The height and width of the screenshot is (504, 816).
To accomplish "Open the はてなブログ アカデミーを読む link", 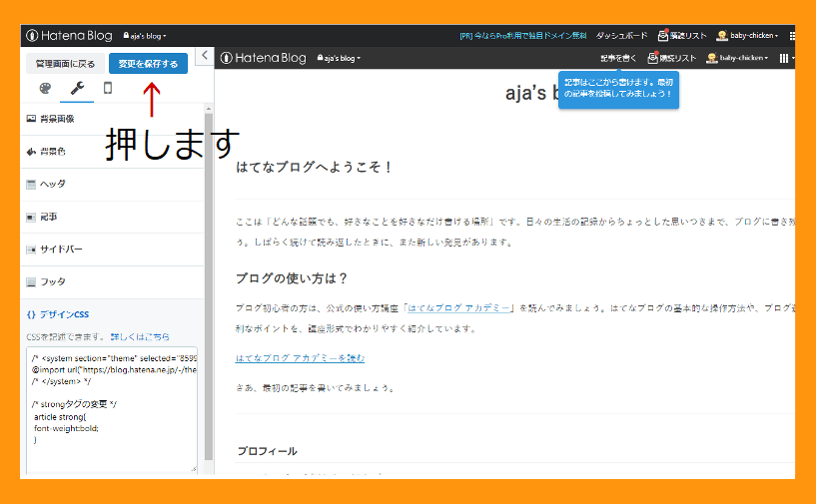I will (x=300, y=358).
